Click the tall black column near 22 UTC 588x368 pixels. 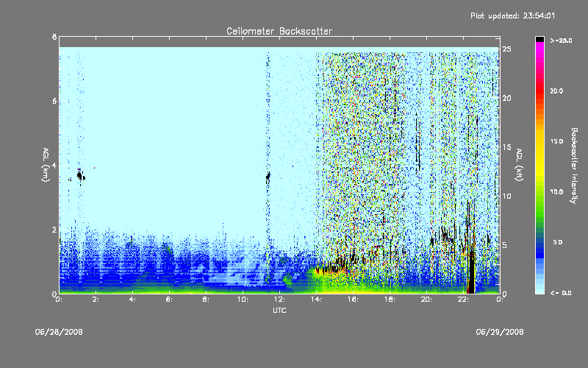470,272
